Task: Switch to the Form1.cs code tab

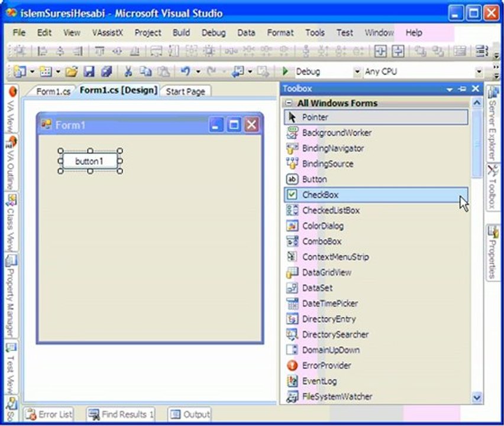Action: 53,92
